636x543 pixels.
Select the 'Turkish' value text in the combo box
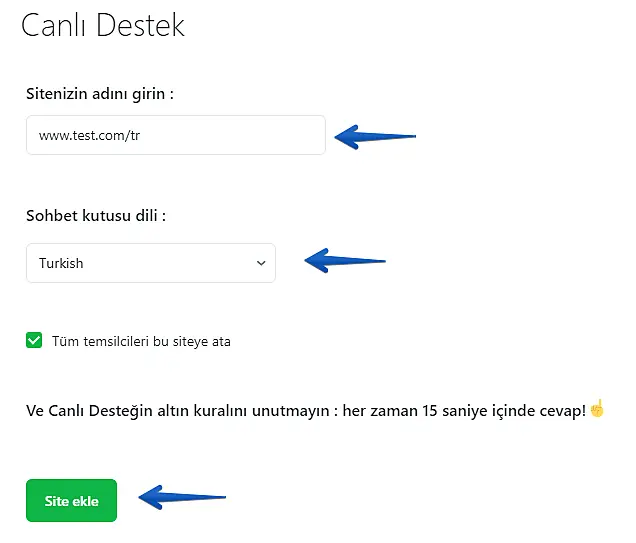(61, 263)
